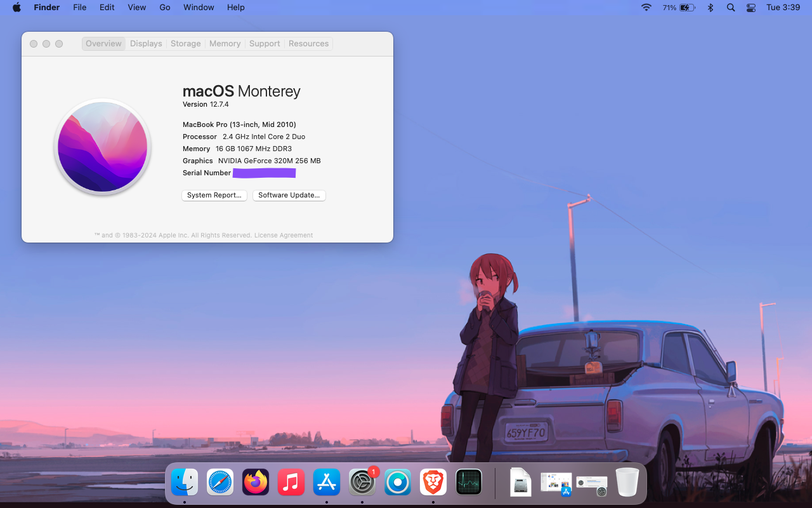Launch Safari from the Dock

(x=220, y=483)
